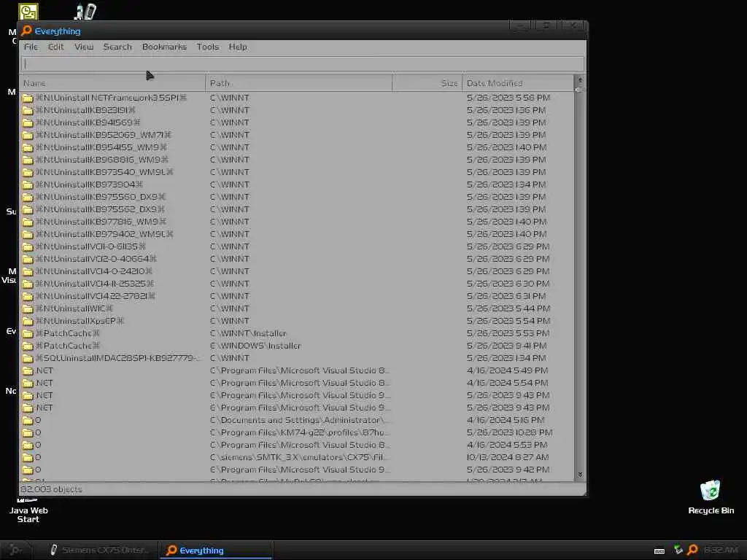The height and width of the screenshot is (560, 747).
Task: Open the File menu
Action: click(31, 47)
